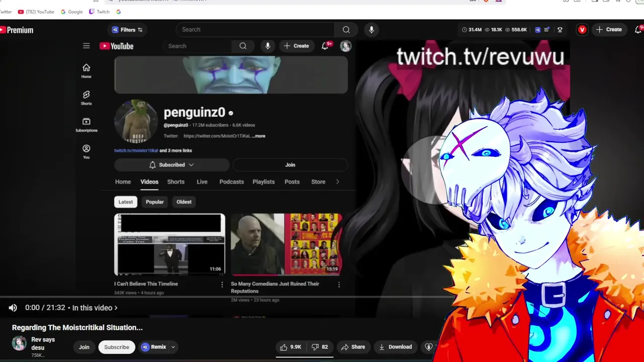Select the Oldest sort chip
644x362 pixels.
[184, 202]
